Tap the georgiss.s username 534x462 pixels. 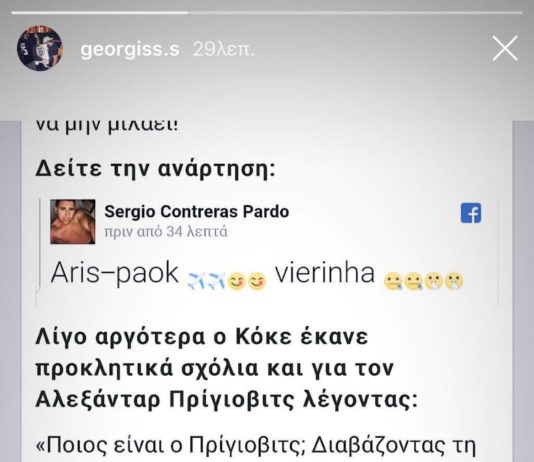pos(130,50)
